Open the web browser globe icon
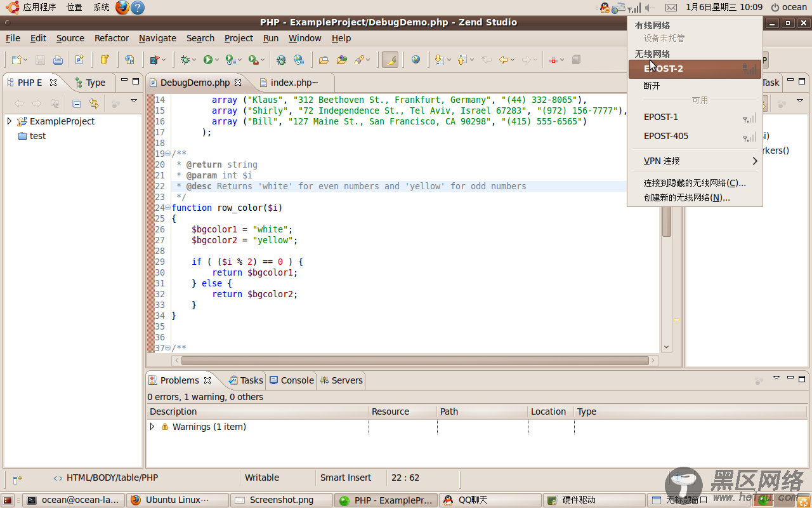Viewport: 812px width, 508px height. 416,60
